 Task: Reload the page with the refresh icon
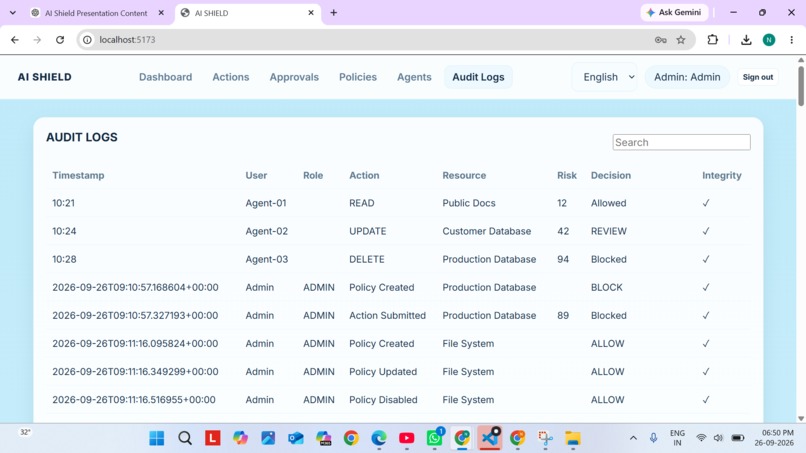(60, 40)
